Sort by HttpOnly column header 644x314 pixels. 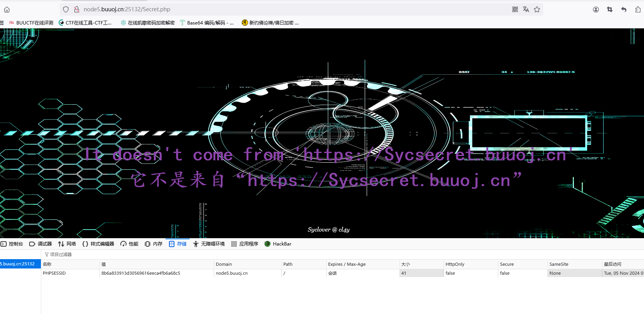[471, 264]
